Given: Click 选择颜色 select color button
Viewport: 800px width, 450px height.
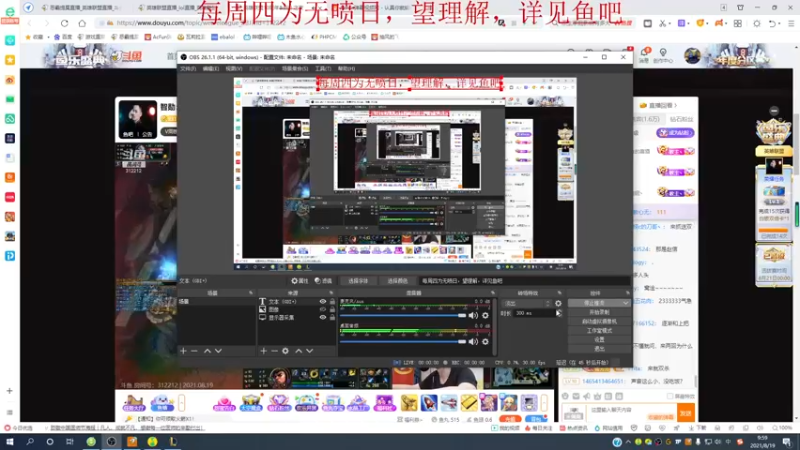Looking at the screenshot, I should coord(397,281).
